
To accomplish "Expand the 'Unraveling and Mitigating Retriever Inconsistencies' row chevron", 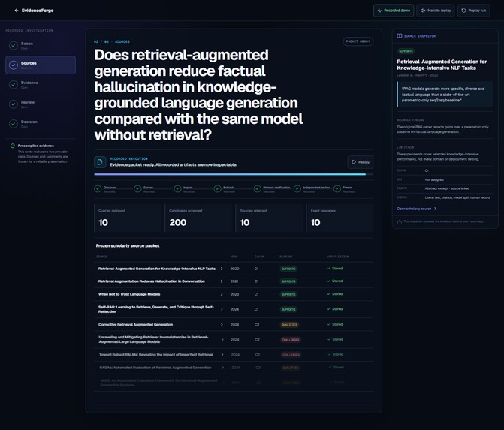I will [x=222, y=339].
